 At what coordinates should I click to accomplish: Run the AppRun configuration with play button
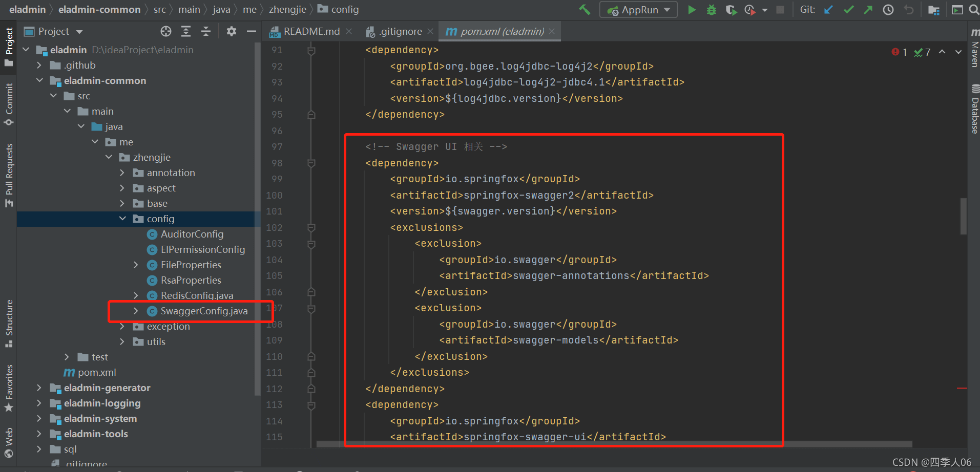(692, 10)
